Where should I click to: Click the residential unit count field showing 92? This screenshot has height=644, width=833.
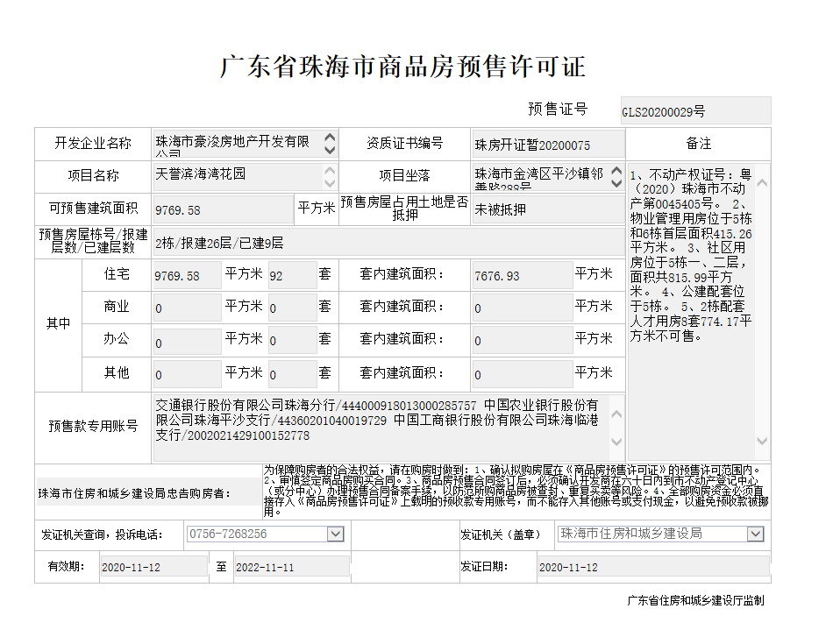(291, 275)
